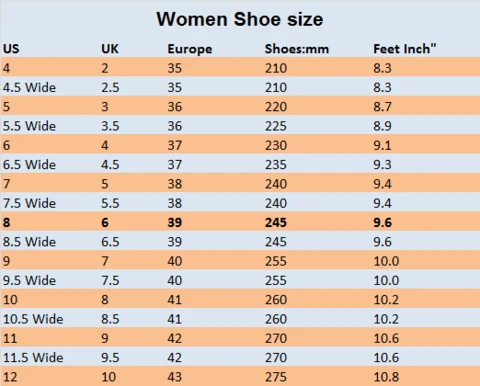480x386 pixels.
Task: Select the bold Europe 39 cell
Action: (175, 222)
